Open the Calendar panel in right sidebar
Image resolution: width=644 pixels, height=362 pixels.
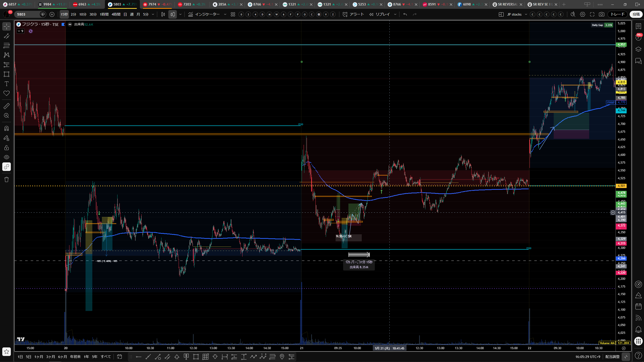point(638,306)
